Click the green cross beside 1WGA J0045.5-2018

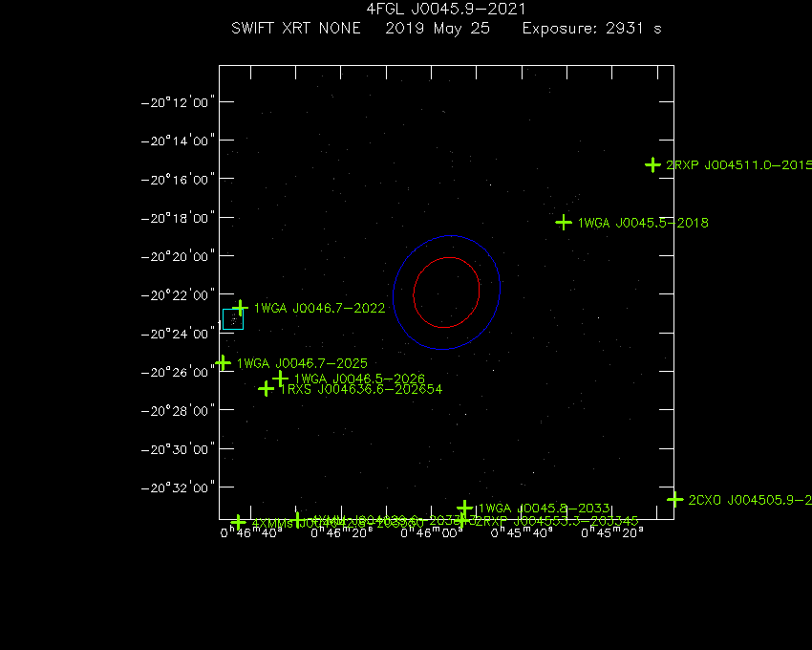(564, 223)
